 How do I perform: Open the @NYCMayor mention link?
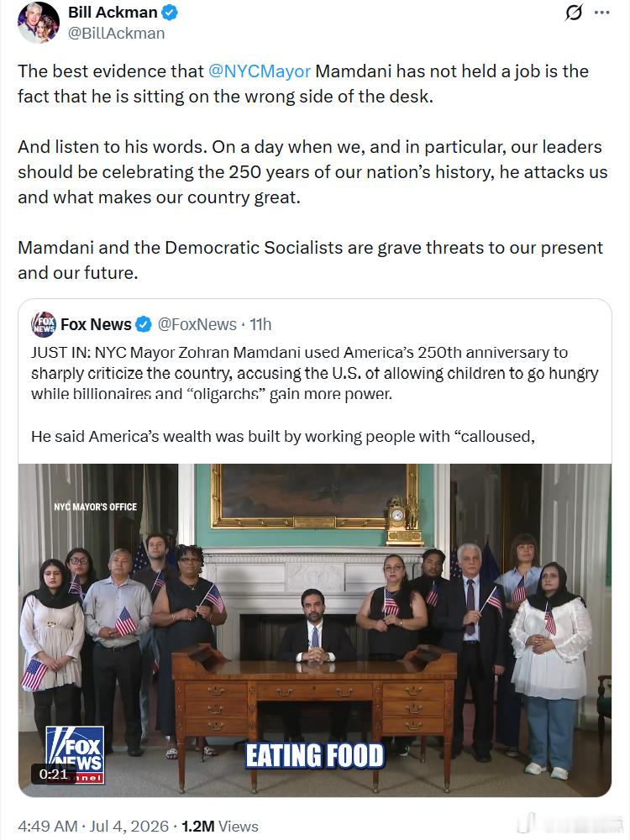[x=260, y=71]
